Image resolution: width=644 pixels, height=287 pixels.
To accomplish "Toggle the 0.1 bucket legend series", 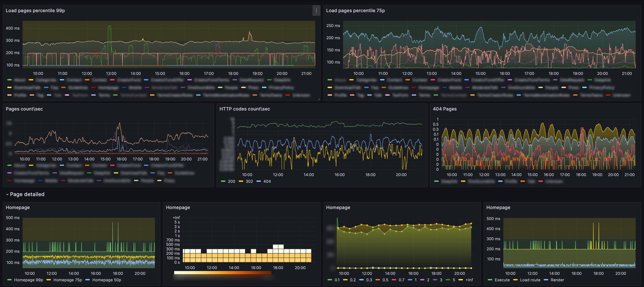I will 337,280.
